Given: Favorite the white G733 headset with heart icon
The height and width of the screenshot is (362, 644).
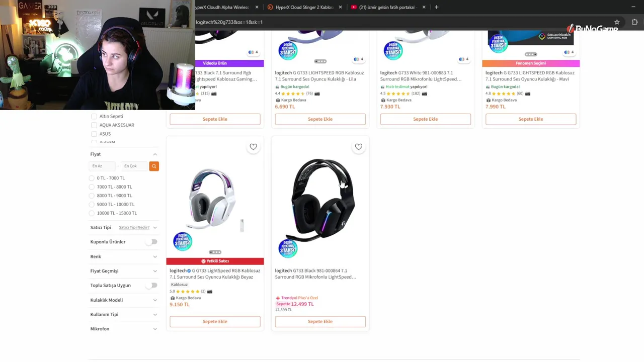Looking at the screenshot, I should 253,147.
